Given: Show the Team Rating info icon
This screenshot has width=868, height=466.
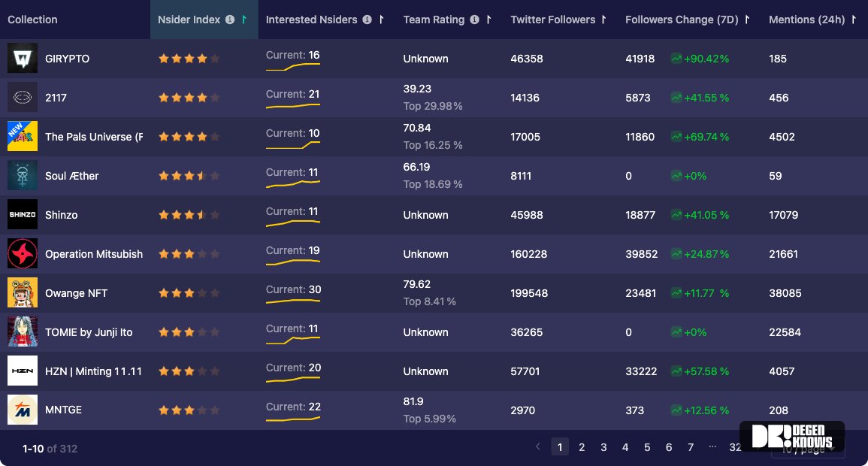Looking at the screenshot, I should point(474,20).
